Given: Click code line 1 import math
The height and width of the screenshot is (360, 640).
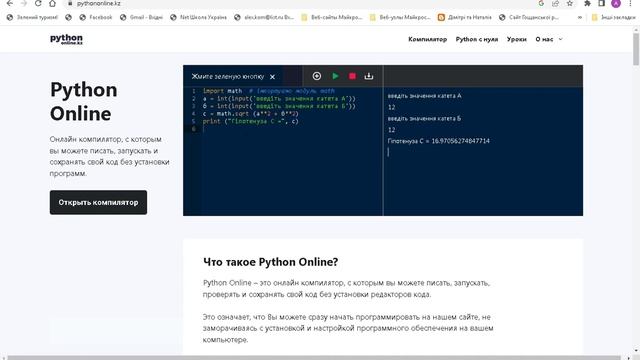Looking at the screenshot, I should pos(269,91).
